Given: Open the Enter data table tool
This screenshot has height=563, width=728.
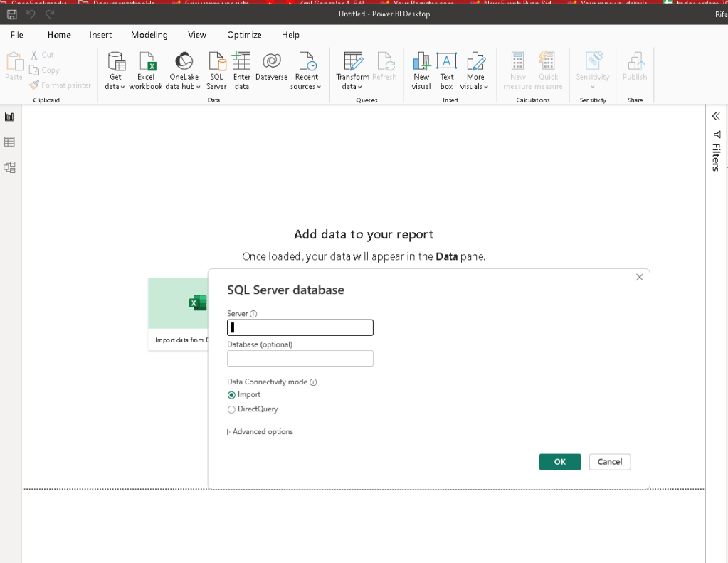Looking at the screenshot, I should coord(241,70).
